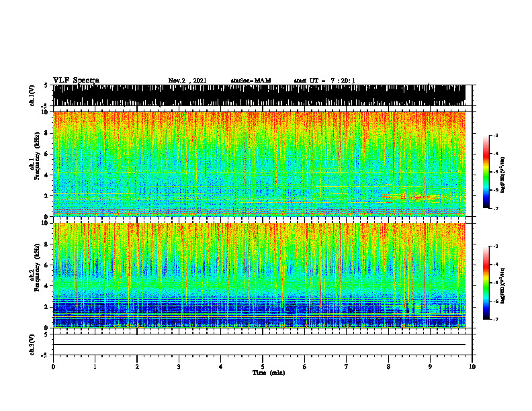532x411 pixels.
Task: Click time axis tick label "1"
Action: [95, 367]
